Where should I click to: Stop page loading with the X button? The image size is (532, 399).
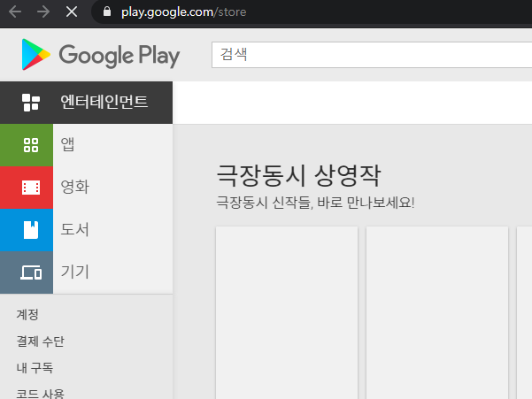pyautogui.click(x=72, y=12)
